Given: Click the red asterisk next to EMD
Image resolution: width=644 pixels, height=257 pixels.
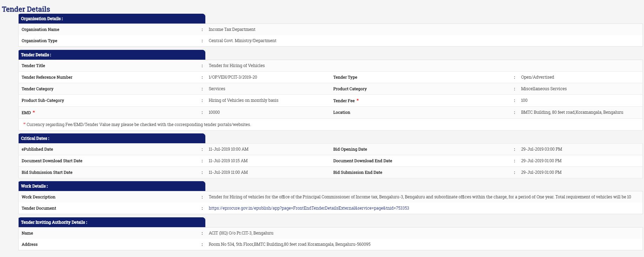Looking at the screenshot, I should coord(34,112).
